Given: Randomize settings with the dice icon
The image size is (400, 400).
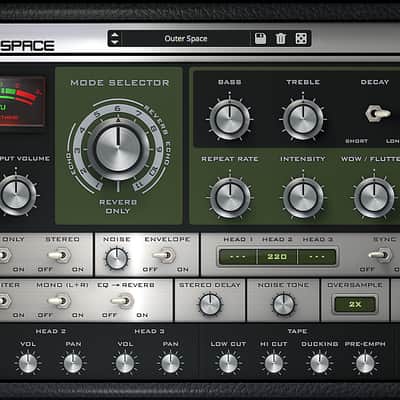Looking at the screenshot, I should [301, 39].
